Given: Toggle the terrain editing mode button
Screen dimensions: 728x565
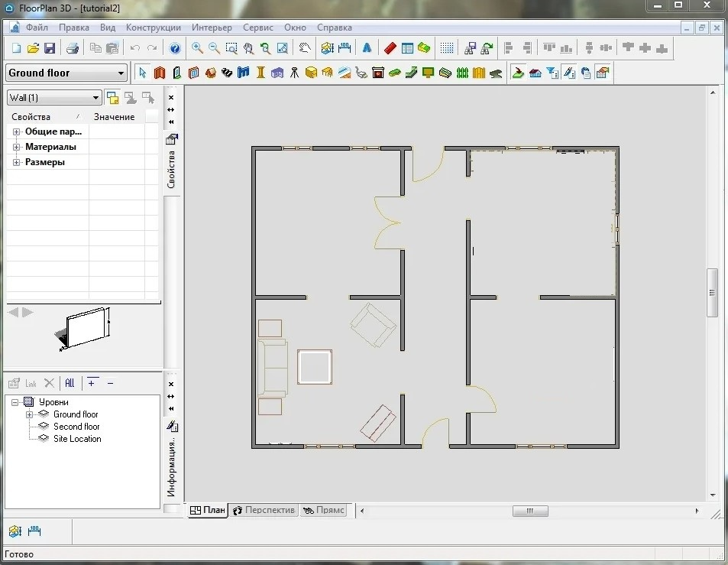Looking at the screenshot, I should point(518,73).
